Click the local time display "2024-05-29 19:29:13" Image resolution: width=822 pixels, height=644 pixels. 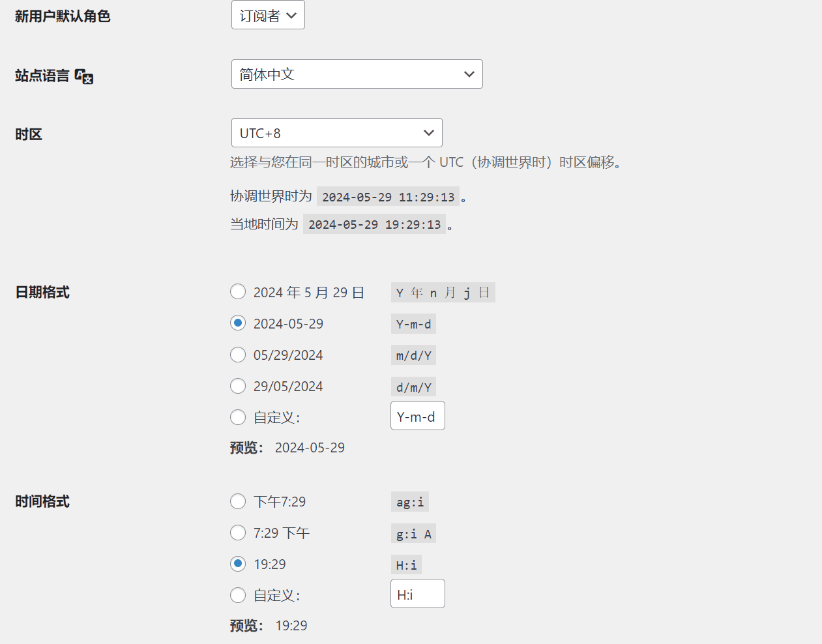tap(375, 224)
